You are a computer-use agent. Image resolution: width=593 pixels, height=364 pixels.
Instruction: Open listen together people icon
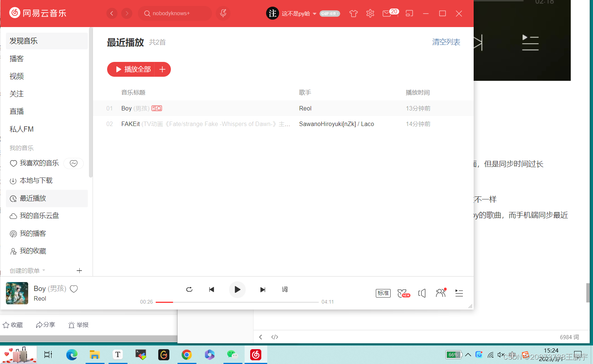(441, 293)
